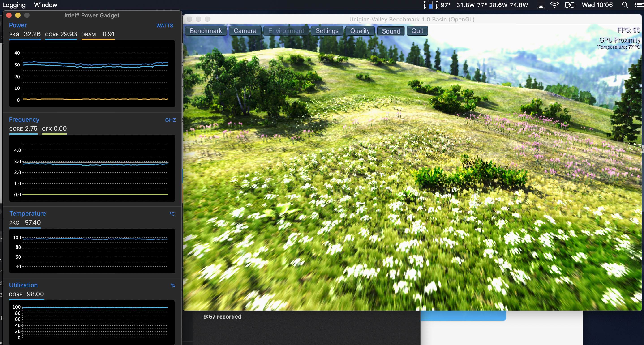Toggle the Sound button in Valley
The image size is (644, 345).
point(391,31)
